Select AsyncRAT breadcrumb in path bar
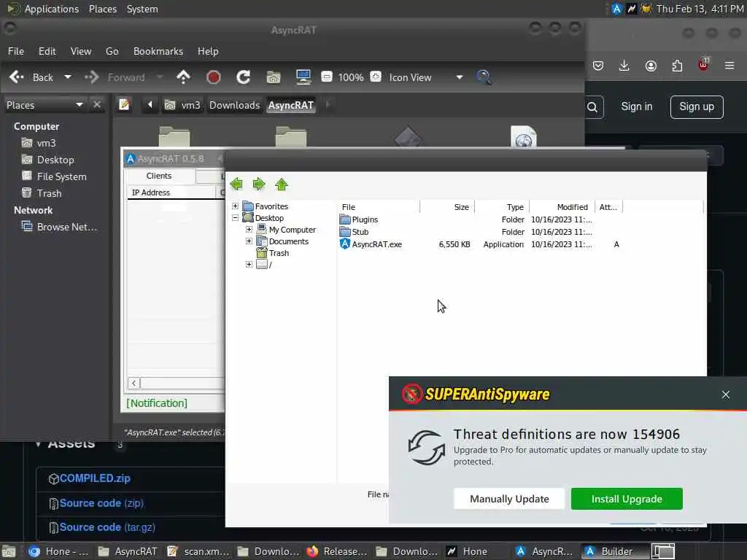This screenshot has height=560, width=747. point(290,105)
